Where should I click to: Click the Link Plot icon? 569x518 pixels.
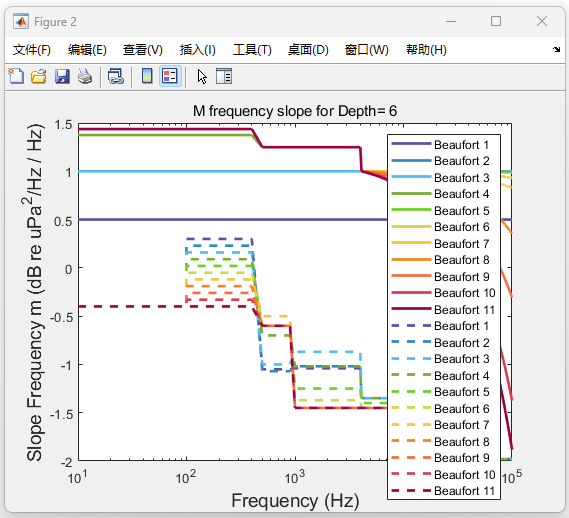click(x=116, y=77)
